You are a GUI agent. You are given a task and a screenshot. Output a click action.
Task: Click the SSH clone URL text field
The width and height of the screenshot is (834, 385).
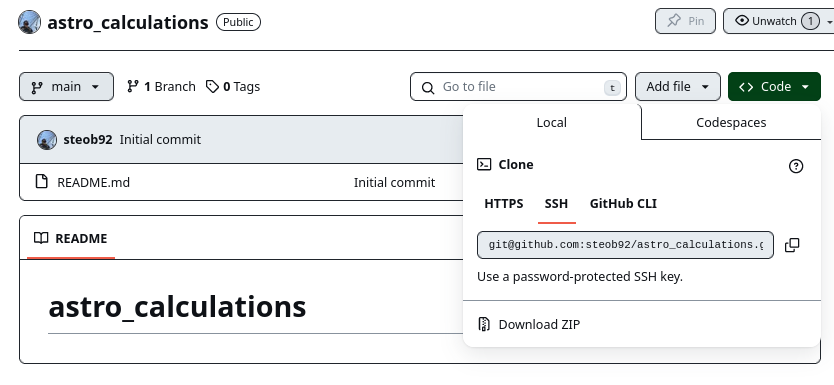626,245
